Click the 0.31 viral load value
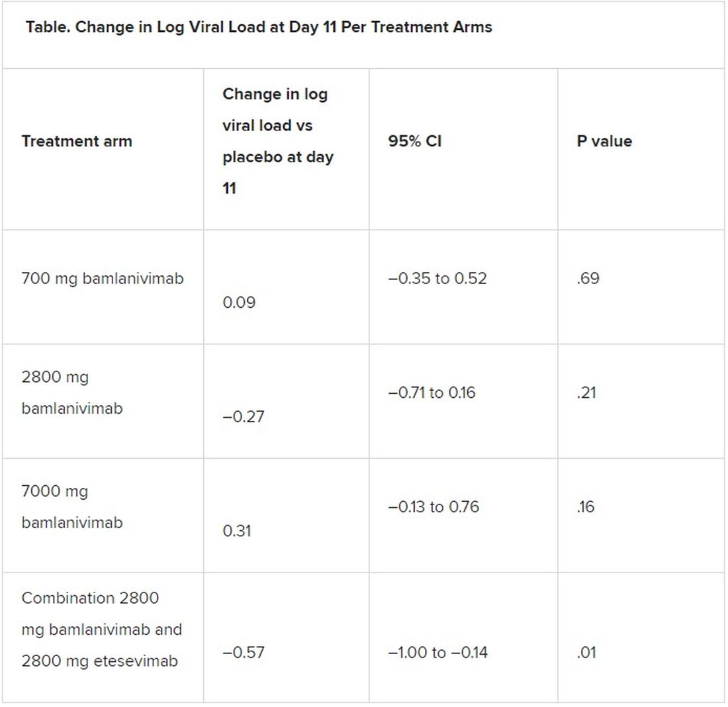This screenshot has height=707, width=728. point(237,531)
